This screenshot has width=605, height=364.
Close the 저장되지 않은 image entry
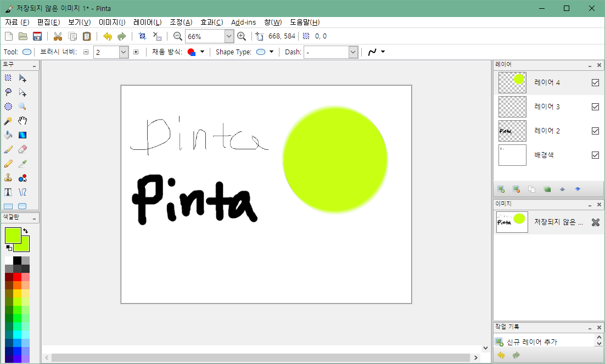pyautogui.click(x=596, y=222)
